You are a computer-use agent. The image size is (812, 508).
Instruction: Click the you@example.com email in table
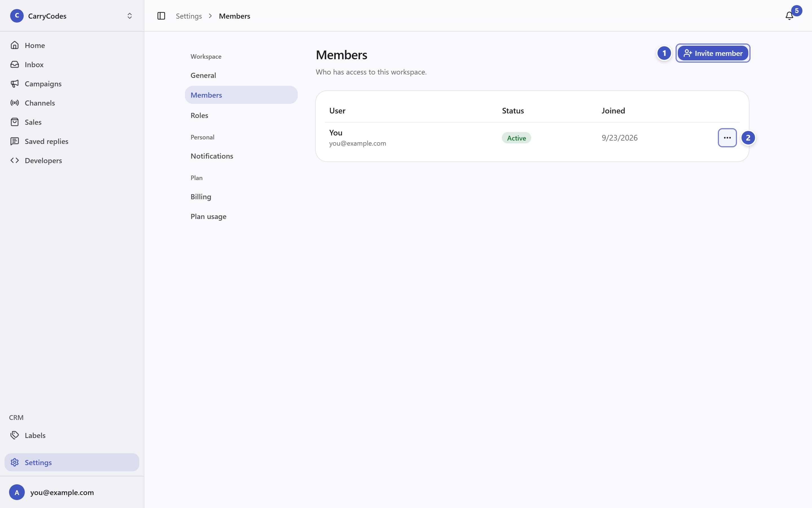357,143
